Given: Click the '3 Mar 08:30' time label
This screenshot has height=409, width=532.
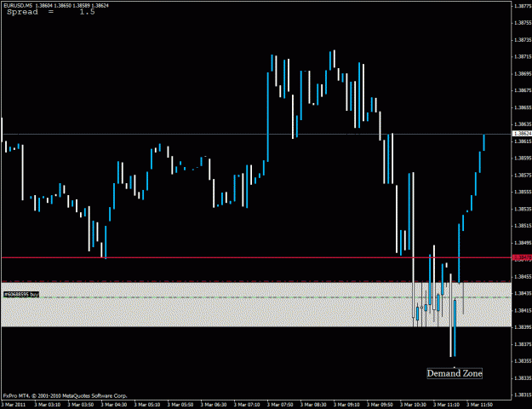Looking at the screenshot, I should pos(313,405).
